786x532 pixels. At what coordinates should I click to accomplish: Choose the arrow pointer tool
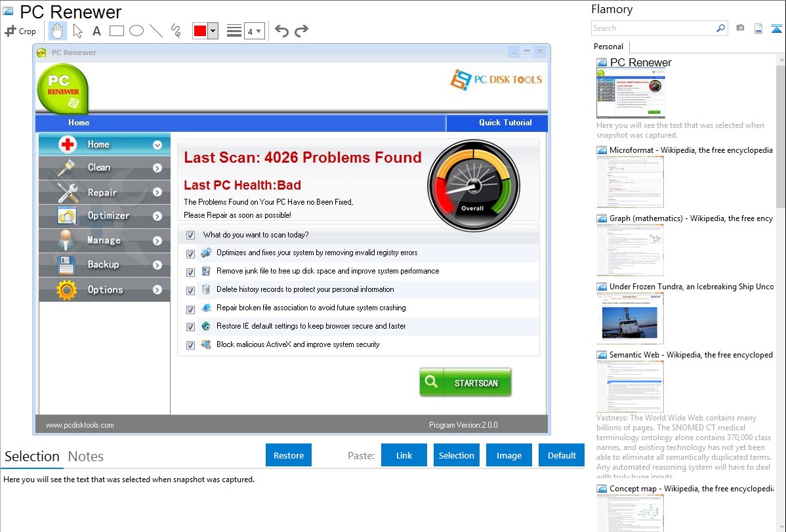click(77, 31)
